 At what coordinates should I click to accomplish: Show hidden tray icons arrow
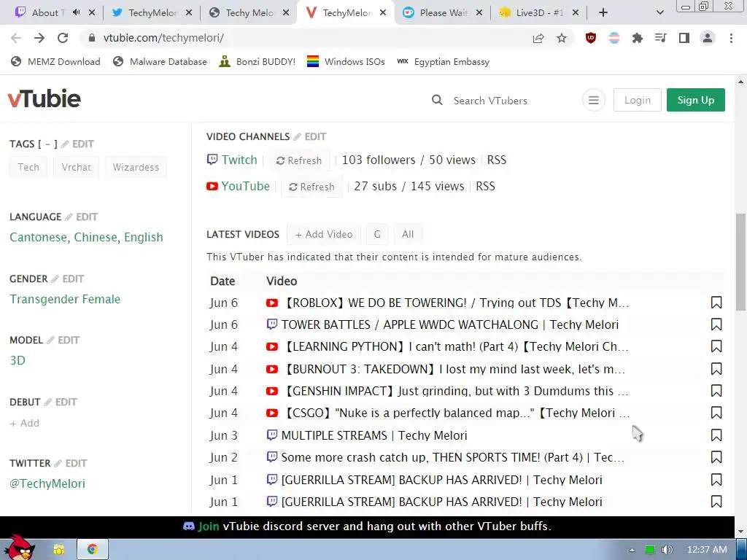point(632,550)
